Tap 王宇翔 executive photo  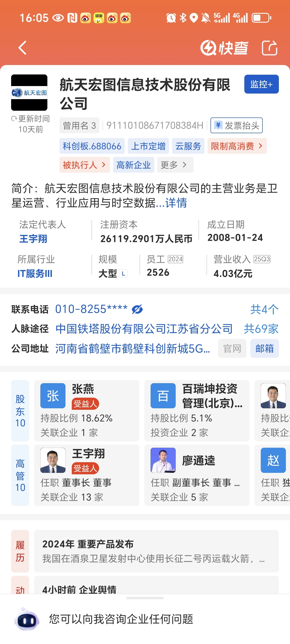[x=53, y=460]
